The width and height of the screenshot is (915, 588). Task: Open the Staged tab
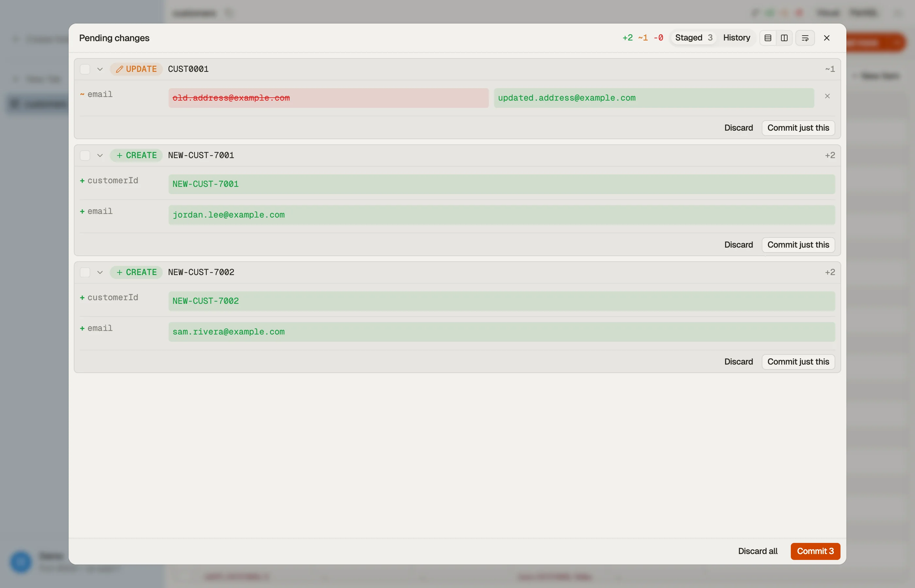[x=693, y=38]
